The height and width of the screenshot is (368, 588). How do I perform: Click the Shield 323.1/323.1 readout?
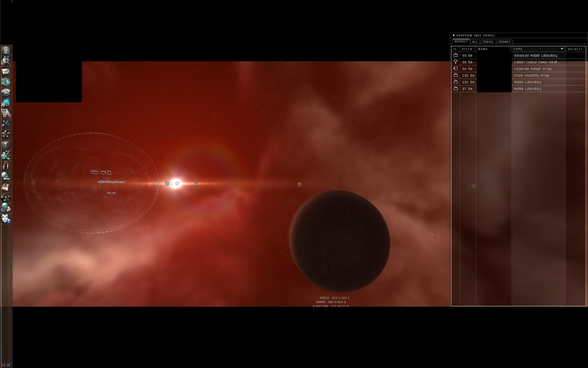[334, 298]
